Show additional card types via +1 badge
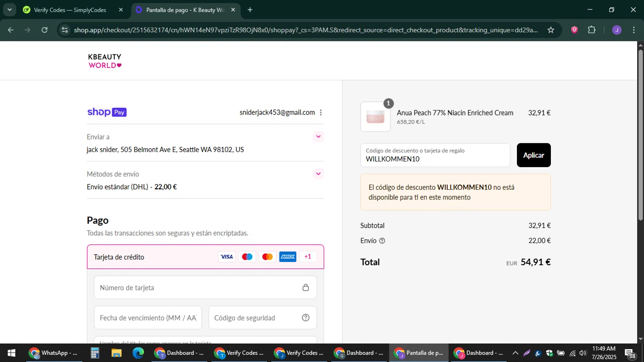Viewport: 644px width, 362px height. pos(308,257)
